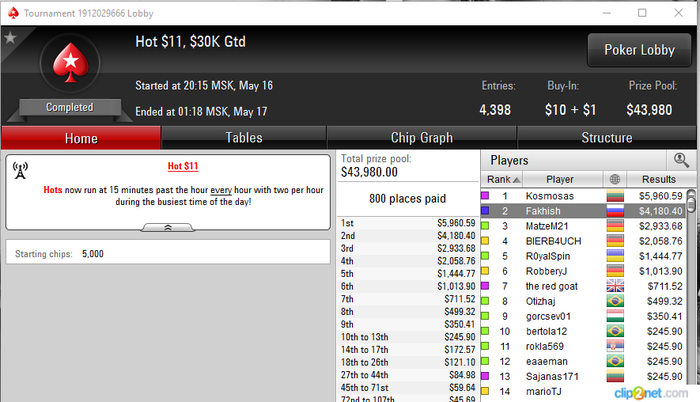Screen dimensions: 700x402
Task: Click the broadcast antenna news icon
Action: [x=20, y=171]
